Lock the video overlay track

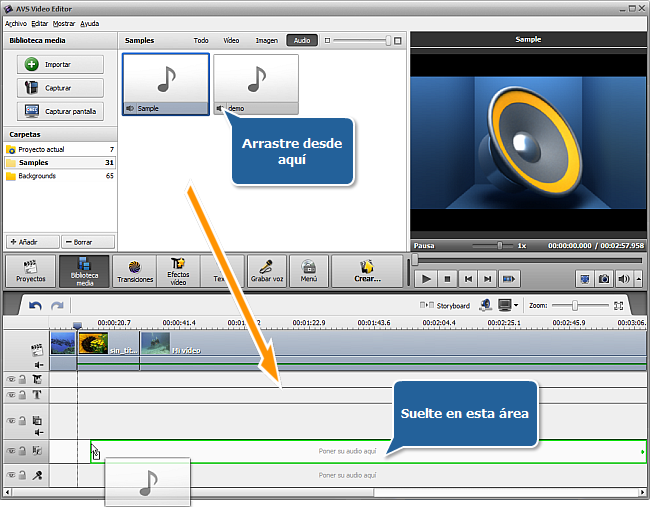(22, 420)
